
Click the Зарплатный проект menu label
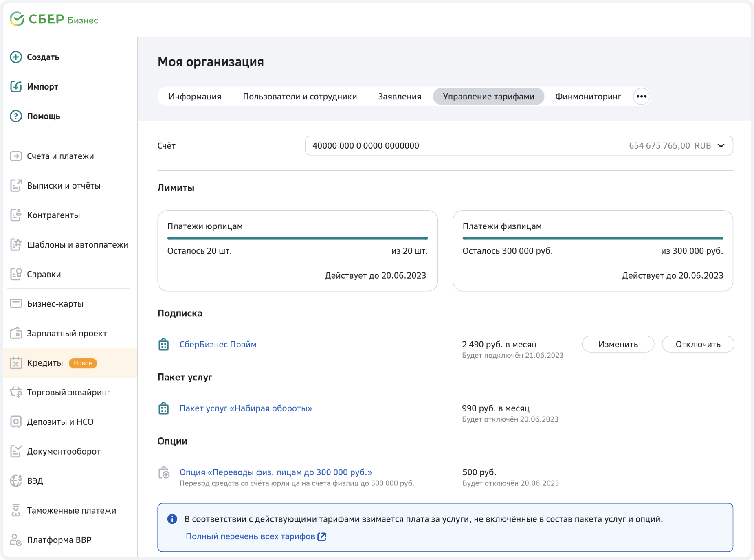[67, 334]
